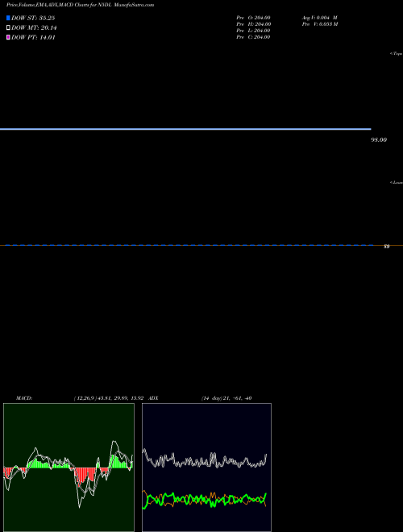Select the 'DOW MT: 20.14' legend text
403x532 pixels.
[x=34, y=28]
